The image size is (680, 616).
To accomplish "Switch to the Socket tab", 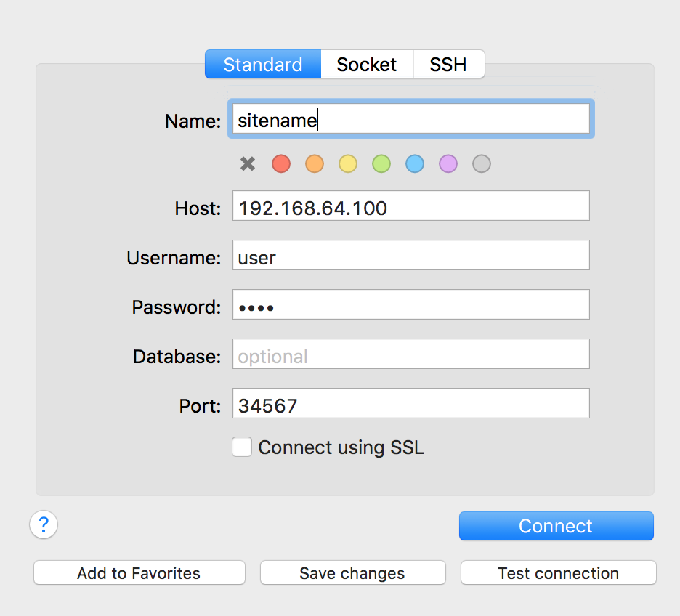I will point(367,64).
